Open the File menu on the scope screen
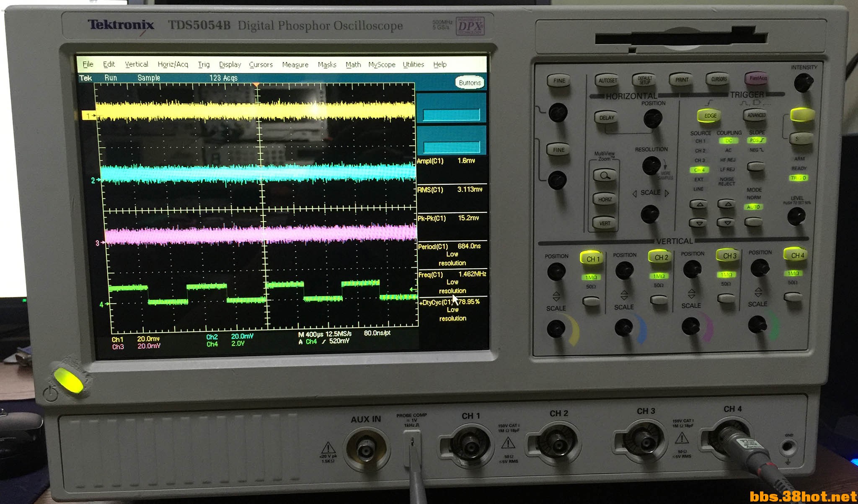This screenshot has height=504, width=858. [88, 64]
